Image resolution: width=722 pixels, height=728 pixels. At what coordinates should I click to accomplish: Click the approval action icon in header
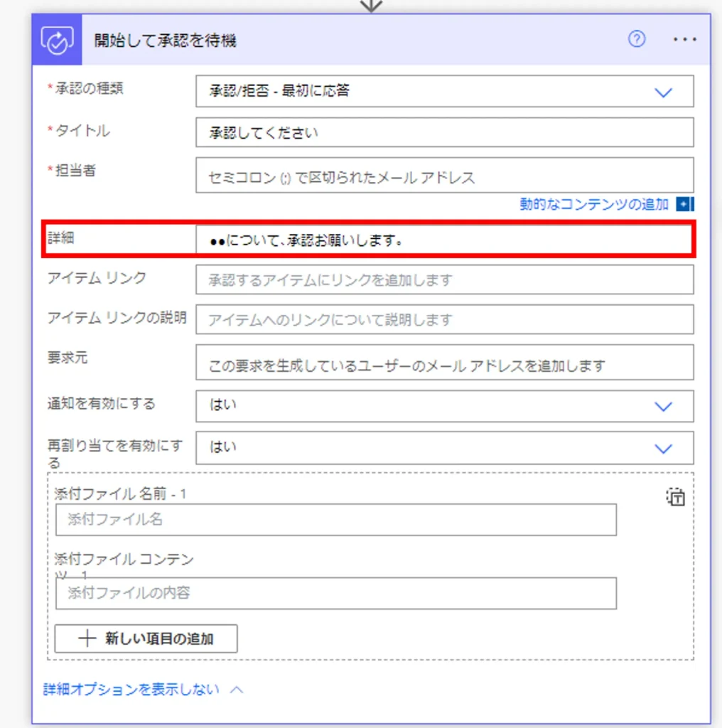click(57, 41)
